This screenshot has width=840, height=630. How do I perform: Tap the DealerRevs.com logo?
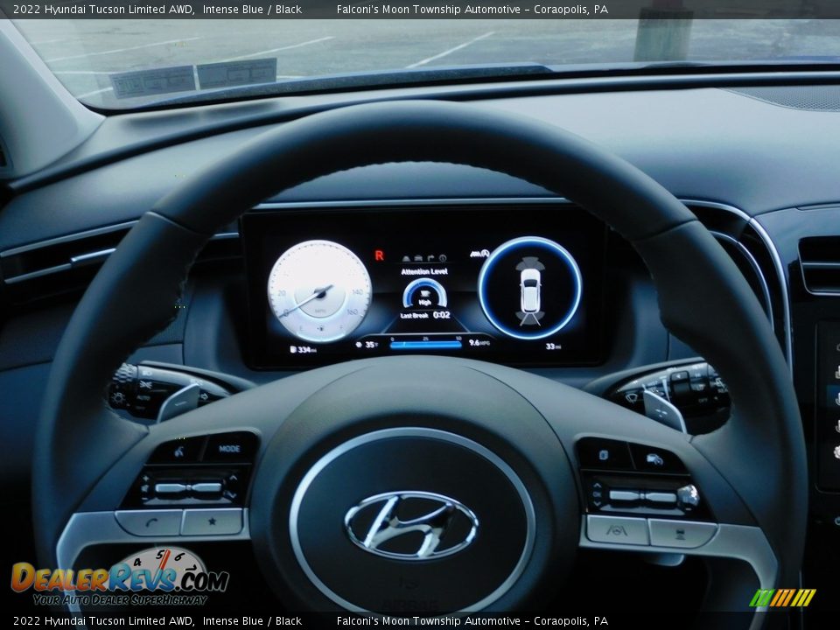(120, 578)
